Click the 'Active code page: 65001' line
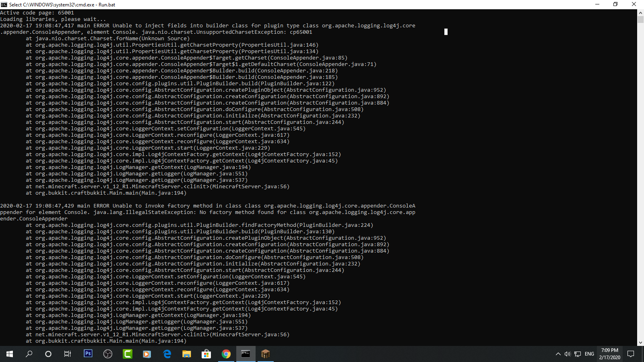 point(37,13)
